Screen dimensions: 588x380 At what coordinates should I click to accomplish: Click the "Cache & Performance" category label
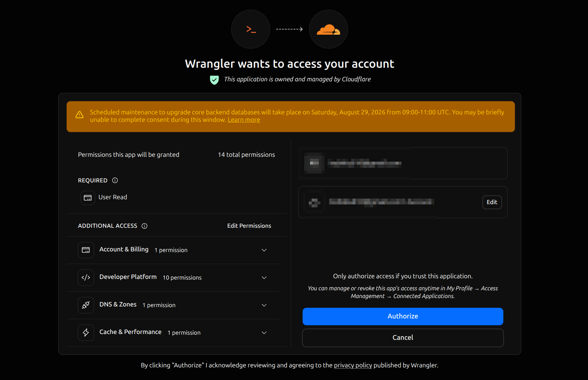[130, 332]
